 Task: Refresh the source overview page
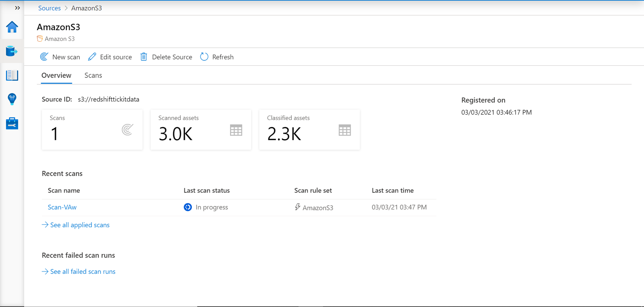click(217, 57)
